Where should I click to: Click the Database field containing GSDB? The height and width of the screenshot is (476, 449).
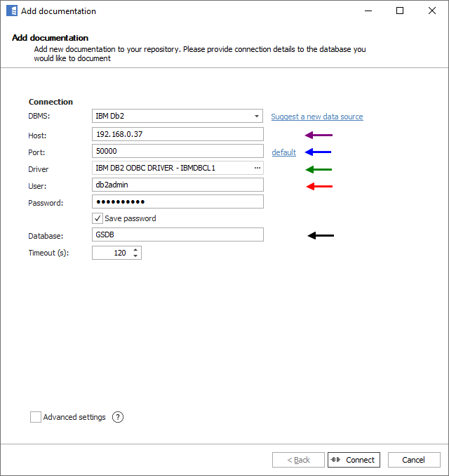pyautogui.click(x=177, y=235)
